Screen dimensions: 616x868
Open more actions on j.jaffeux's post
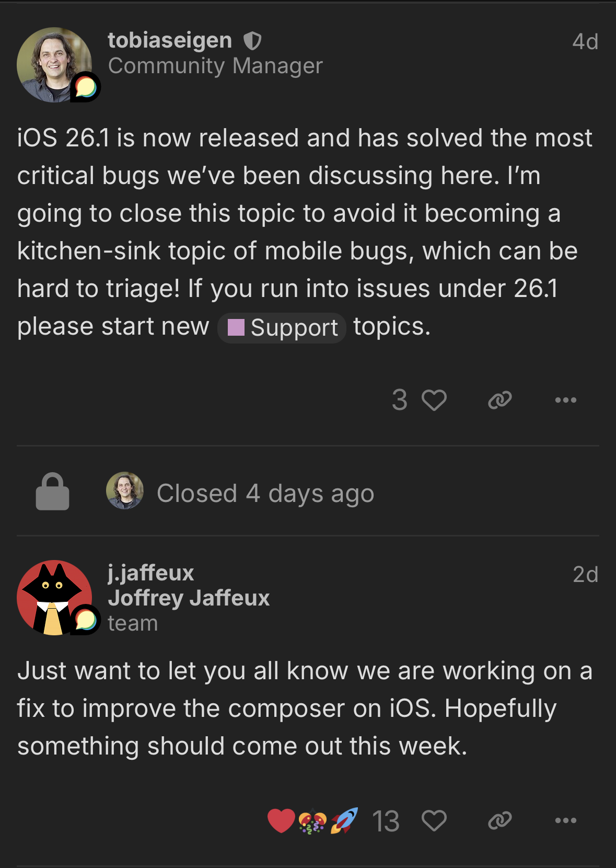565,820
